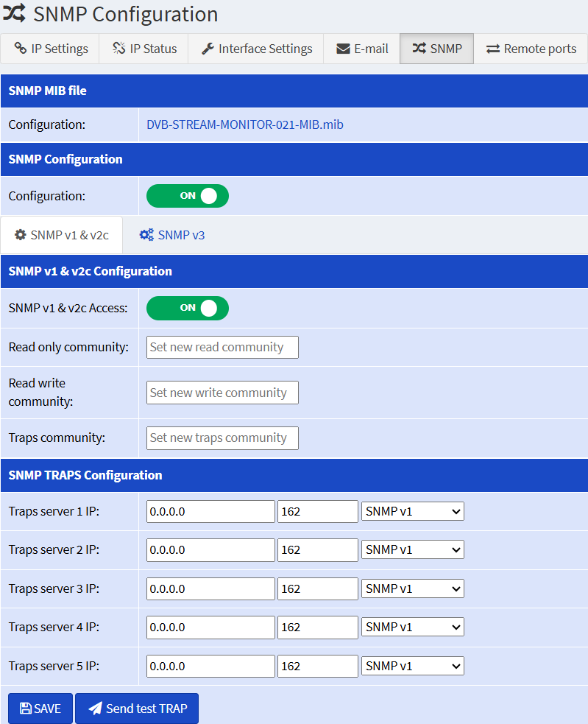This screenshot has width=588, height=724.
Task: Select the SNMP tab
Action: [x=436, y=49]
